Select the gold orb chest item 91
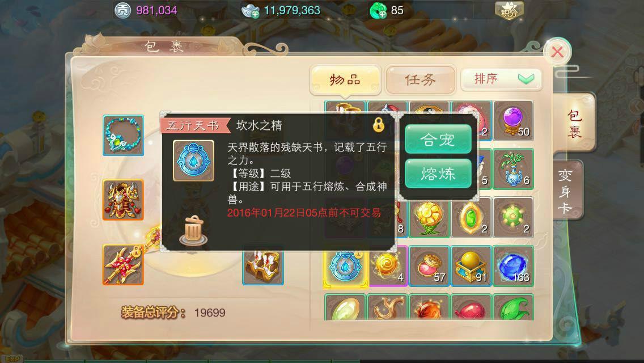 [x=471, y=265]
